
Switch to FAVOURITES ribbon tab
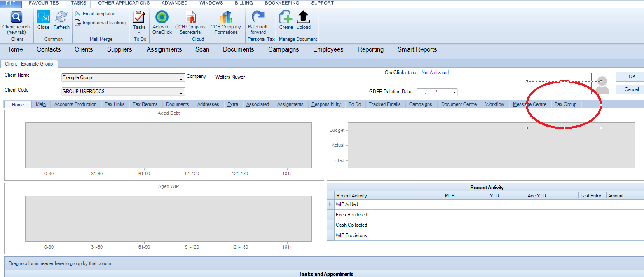[x=44, y=3]
